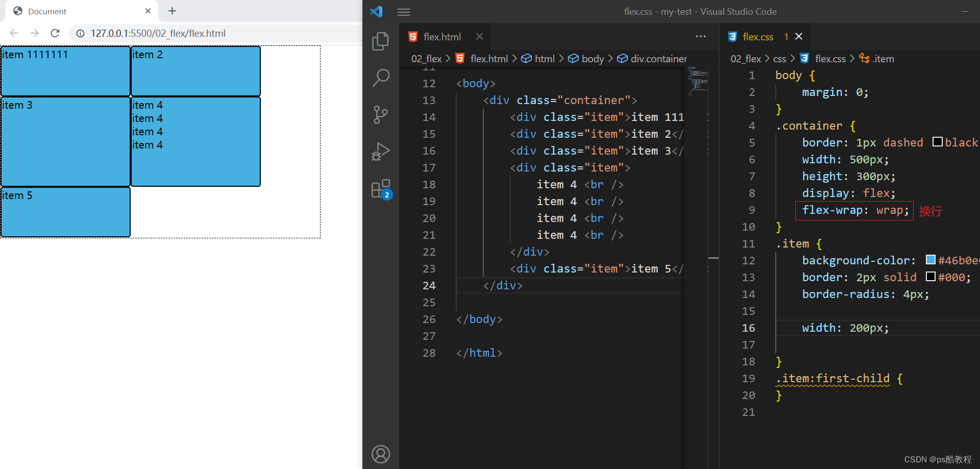
Task: Click the </html> closing tag
Action: (479, 353)
